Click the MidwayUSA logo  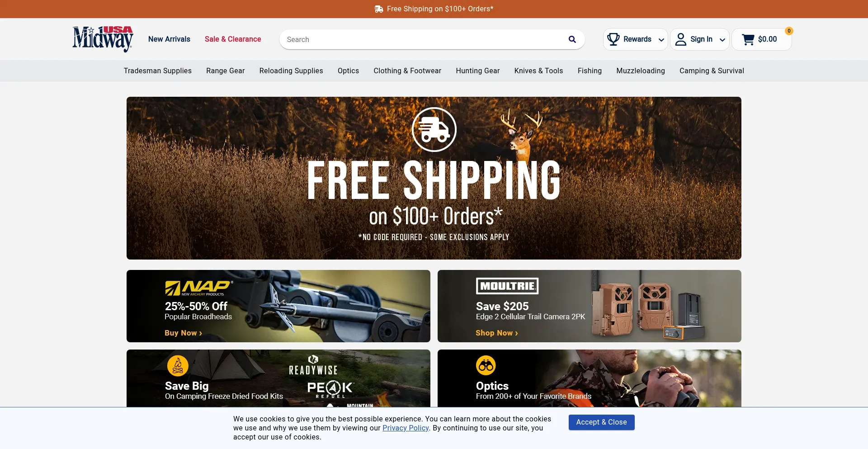pos(103,39)
